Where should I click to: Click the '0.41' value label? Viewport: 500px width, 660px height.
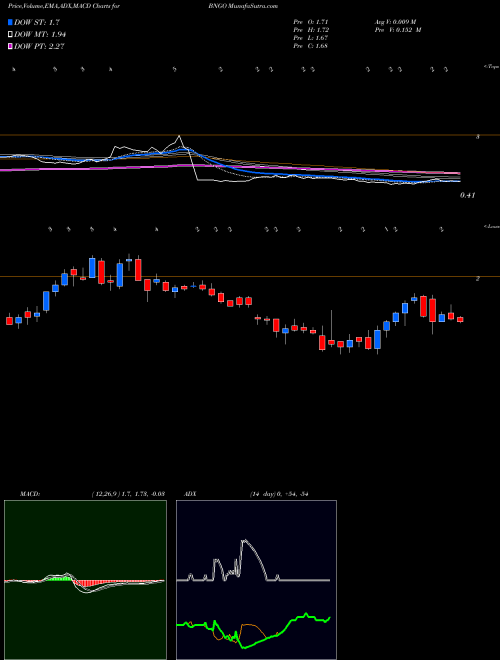click(x=467, y=195)
